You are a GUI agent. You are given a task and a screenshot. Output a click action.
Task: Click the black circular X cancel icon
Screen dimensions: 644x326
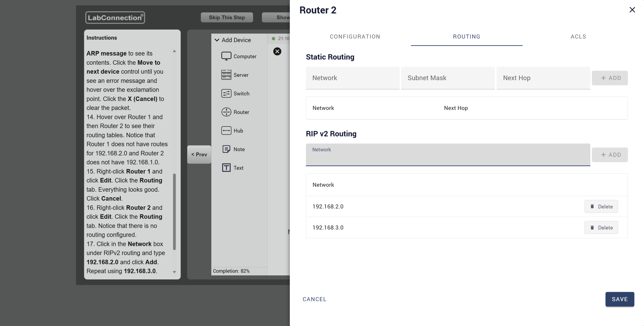(277, 52)
